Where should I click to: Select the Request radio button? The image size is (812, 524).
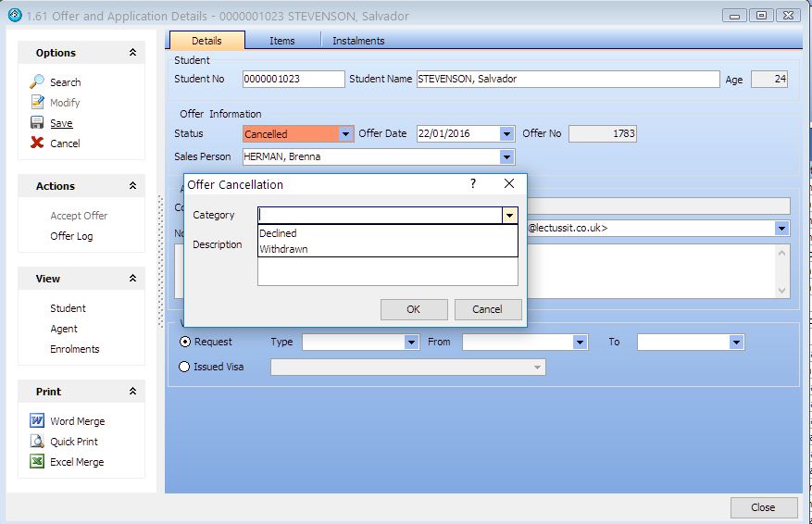pyautogui.click(x=183, y=342)
